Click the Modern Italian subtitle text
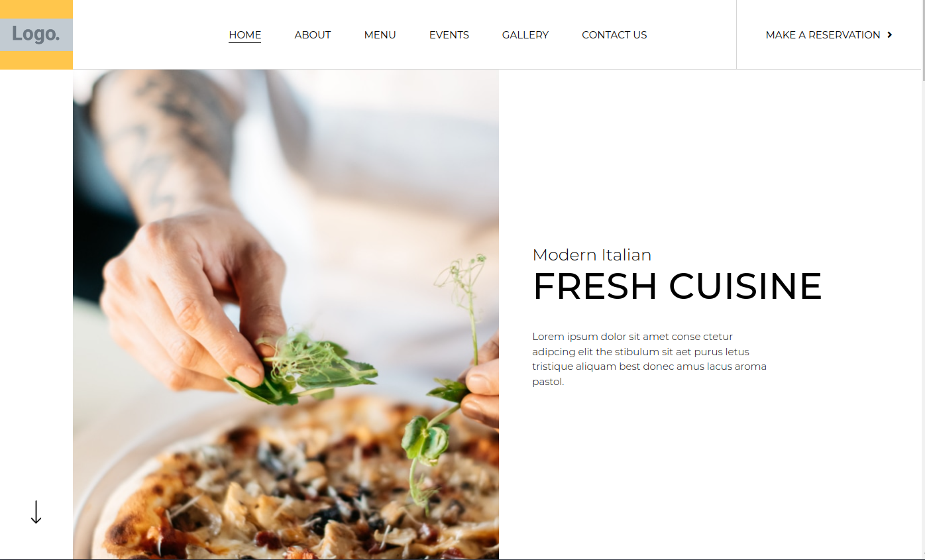 click(x=592, y=254)
